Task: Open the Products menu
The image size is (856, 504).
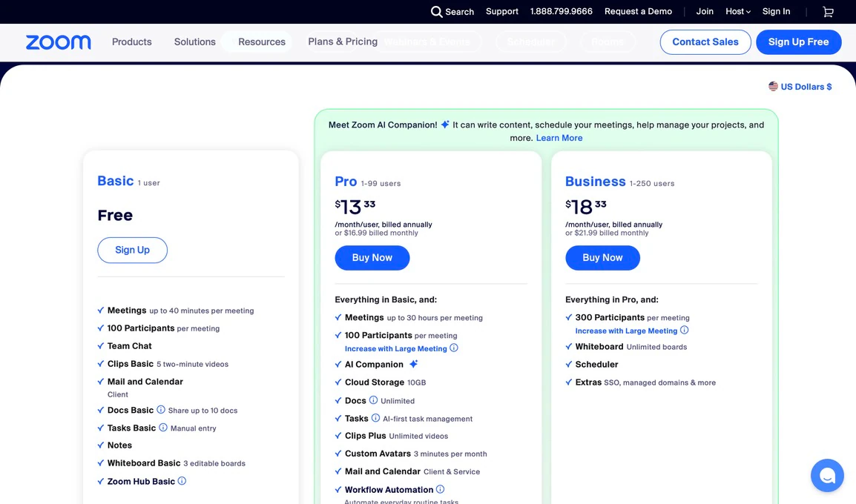Action: point(131,42)
